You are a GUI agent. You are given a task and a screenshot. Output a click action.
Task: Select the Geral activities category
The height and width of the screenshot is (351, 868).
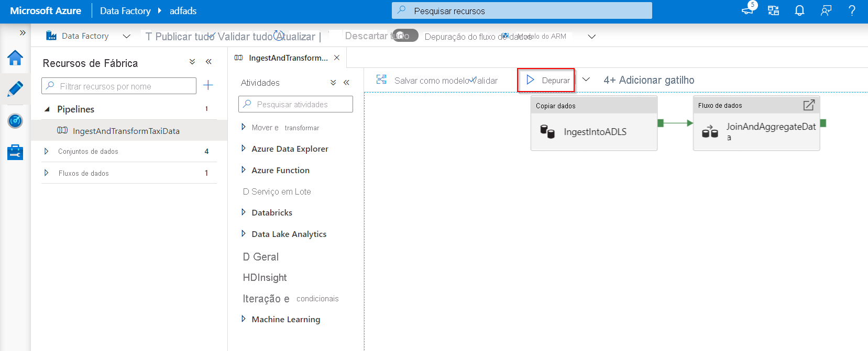(x=261, y=256)
